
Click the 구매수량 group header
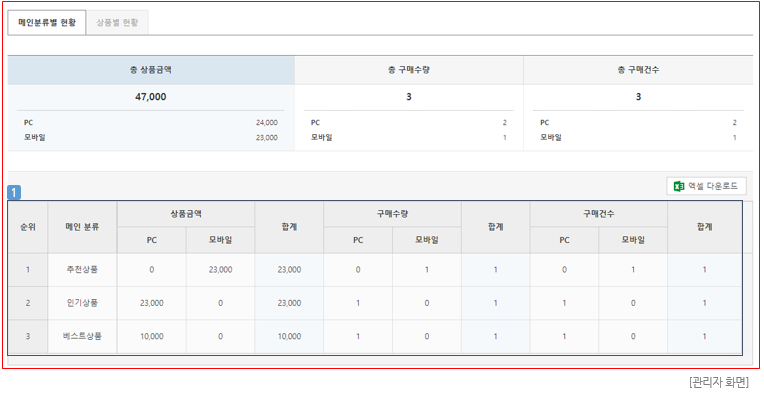(x=392, y=214)
